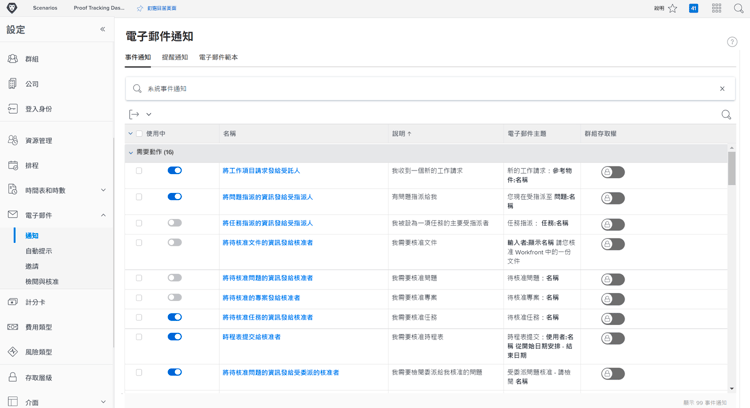The height and width of the screenshot is (408, 750).
Task: Select 檢閱與核准 in the sidebar
Action: [42, 281]
